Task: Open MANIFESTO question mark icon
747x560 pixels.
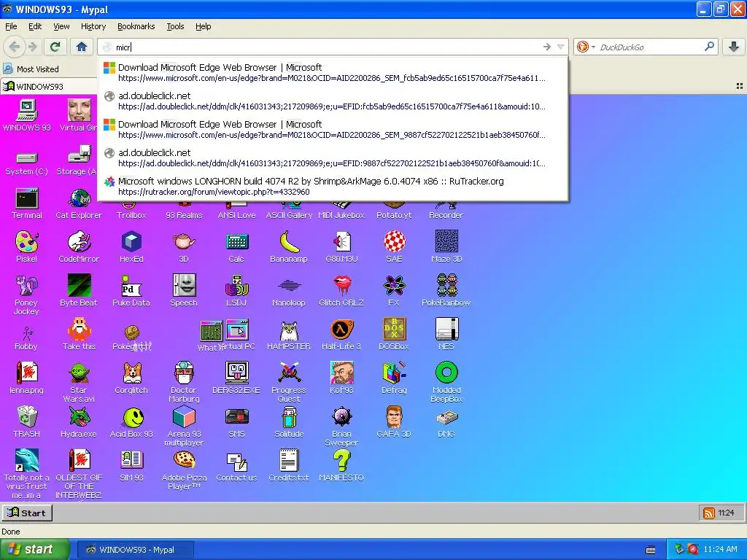Action: 341,466
